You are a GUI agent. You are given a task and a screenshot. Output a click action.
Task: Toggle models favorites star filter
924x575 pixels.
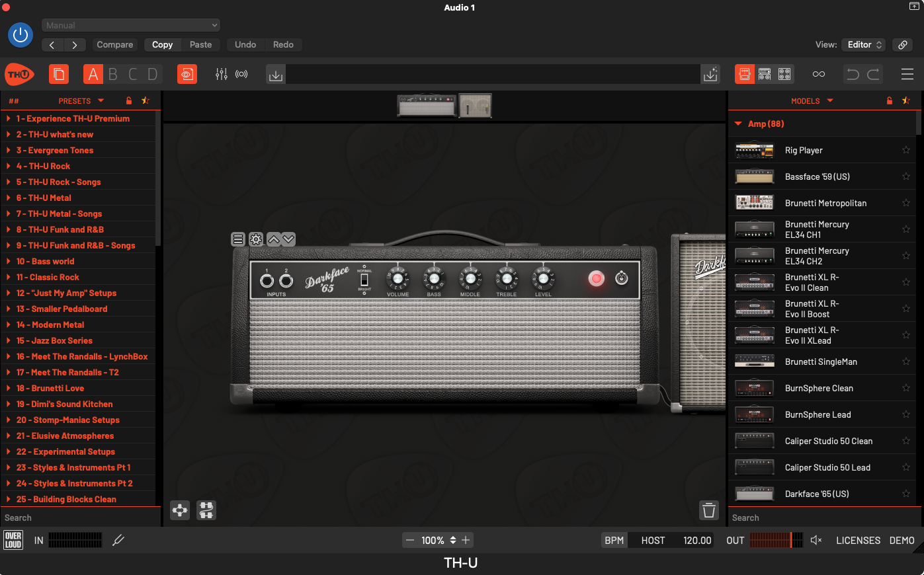pyautogui.click(x=906, y=100)
